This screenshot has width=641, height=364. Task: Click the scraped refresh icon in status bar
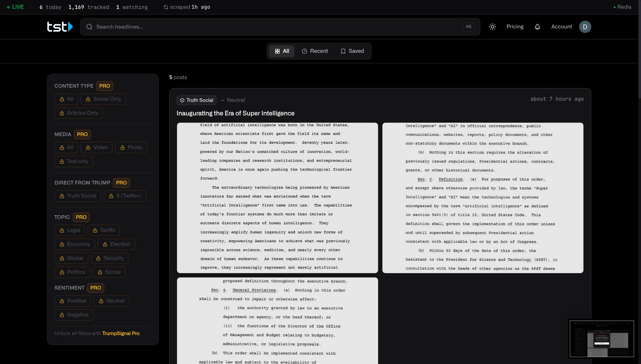pos(165,7)
